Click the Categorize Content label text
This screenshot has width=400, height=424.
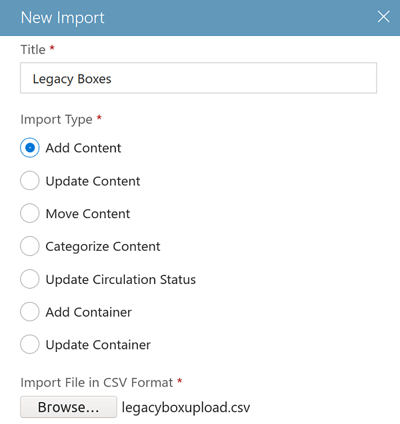pyautogui.click(x=103, y=246)
